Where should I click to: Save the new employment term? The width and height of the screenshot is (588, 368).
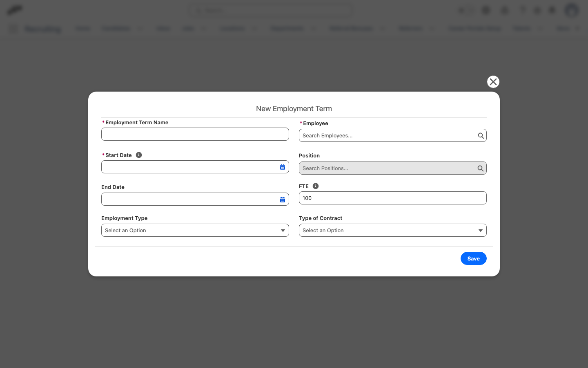pyautogui.click(x=474, y=258)
